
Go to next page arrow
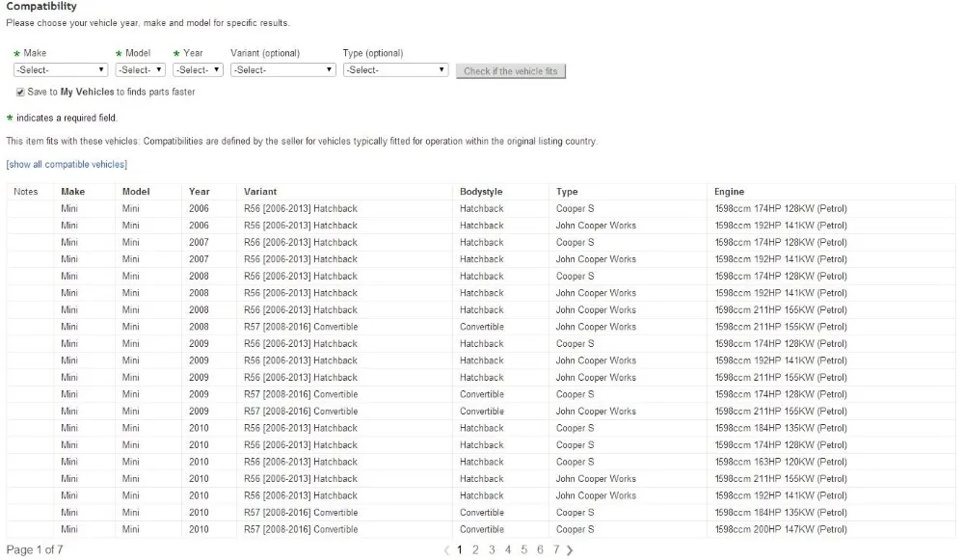[x=570, y=550]
